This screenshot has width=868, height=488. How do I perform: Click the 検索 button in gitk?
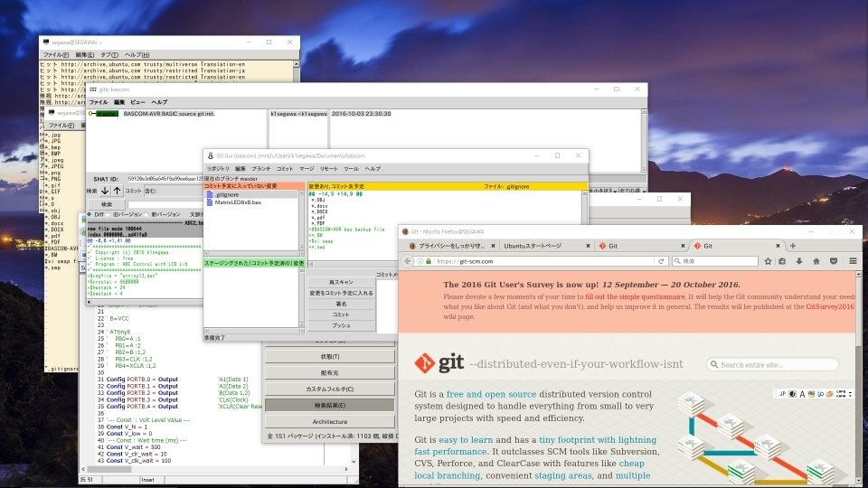[107, 204]
